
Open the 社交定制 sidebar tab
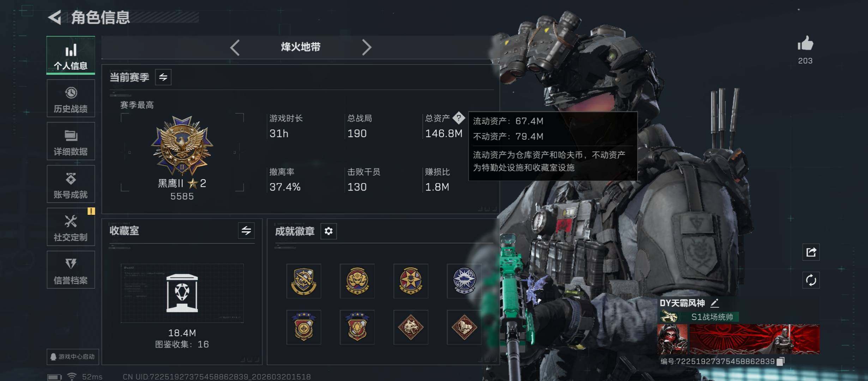71,227
